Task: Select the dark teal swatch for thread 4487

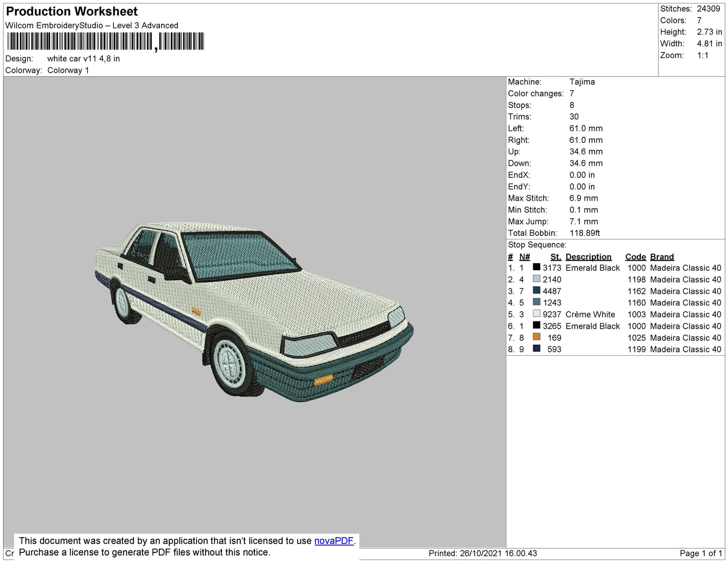Action: 537,290
